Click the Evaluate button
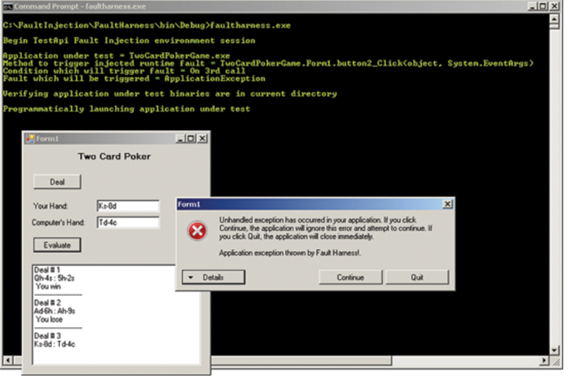This screenshot has height=377, width=568. point(57,245)
